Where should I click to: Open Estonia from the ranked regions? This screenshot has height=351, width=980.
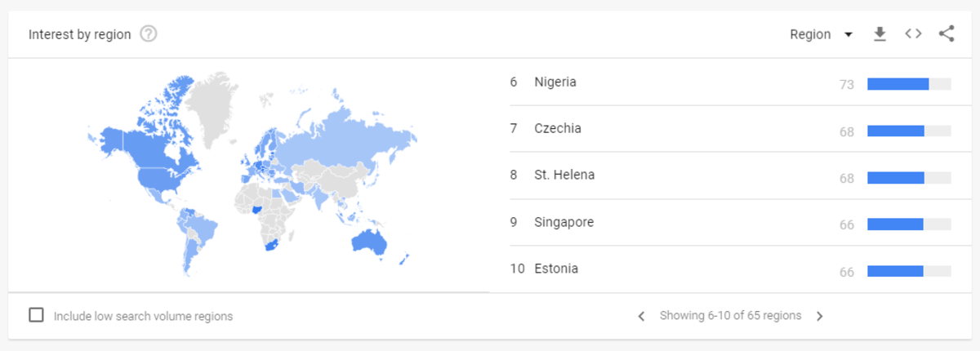pos(555,269)
